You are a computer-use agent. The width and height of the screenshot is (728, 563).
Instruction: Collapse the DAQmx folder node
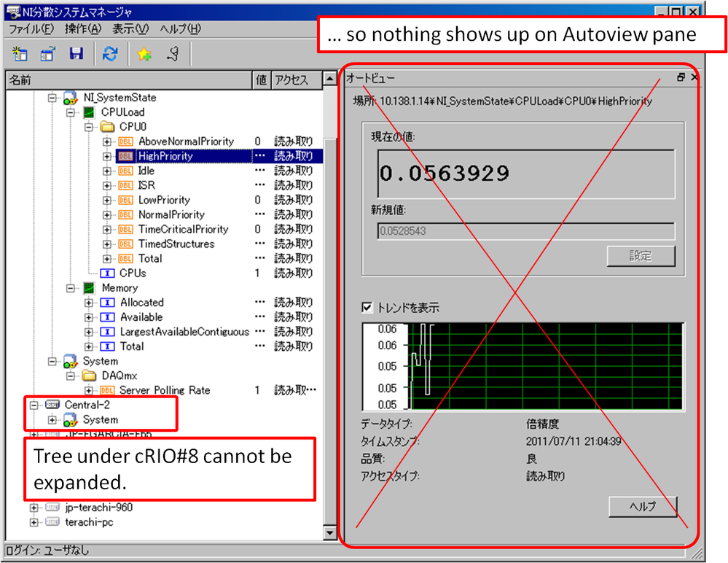tap(71, 376)
